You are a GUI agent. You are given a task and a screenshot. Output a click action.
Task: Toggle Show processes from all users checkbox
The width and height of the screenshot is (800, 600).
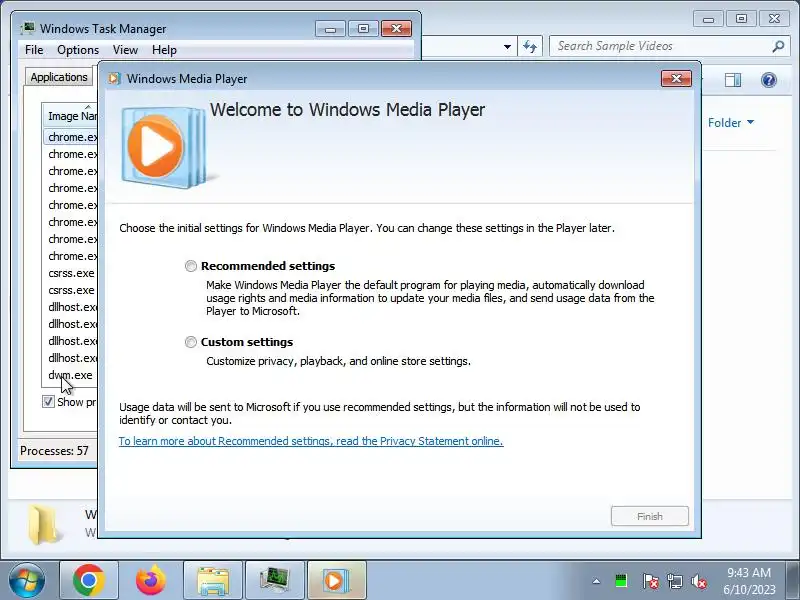coord(48,402)
